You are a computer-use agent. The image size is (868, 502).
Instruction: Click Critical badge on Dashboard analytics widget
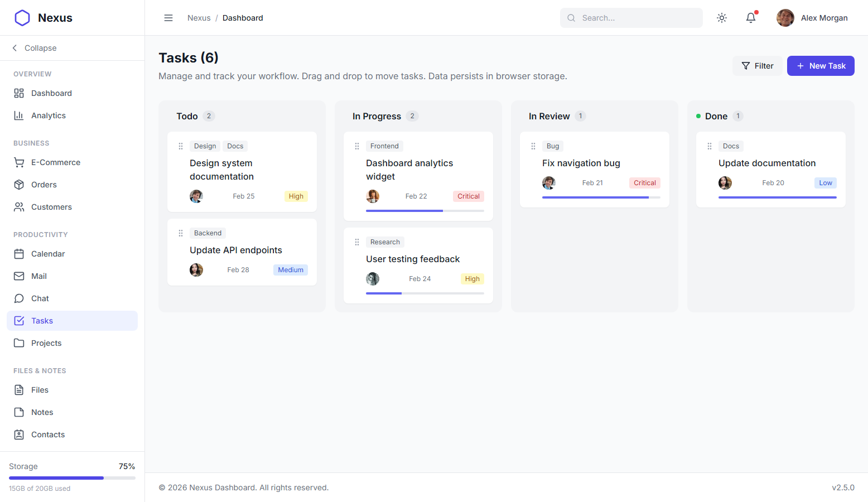coord(469,196)
